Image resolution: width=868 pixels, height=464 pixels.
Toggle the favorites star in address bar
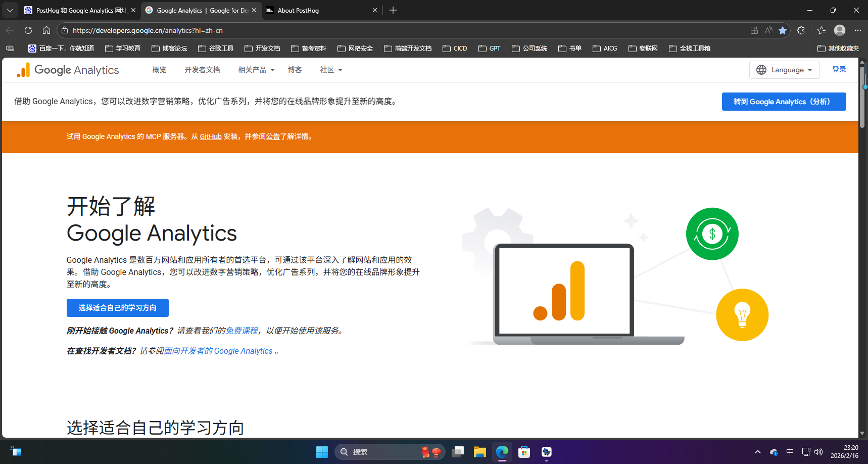coord(784,30)
